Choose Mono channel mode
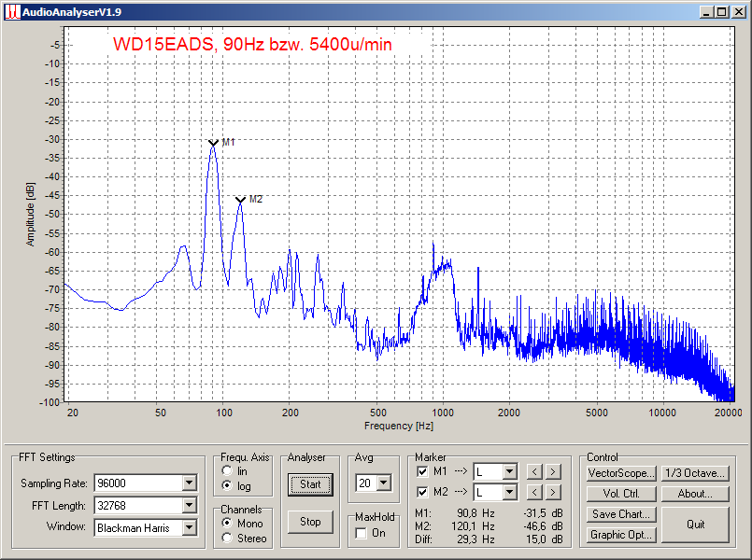 pos(227,523)
